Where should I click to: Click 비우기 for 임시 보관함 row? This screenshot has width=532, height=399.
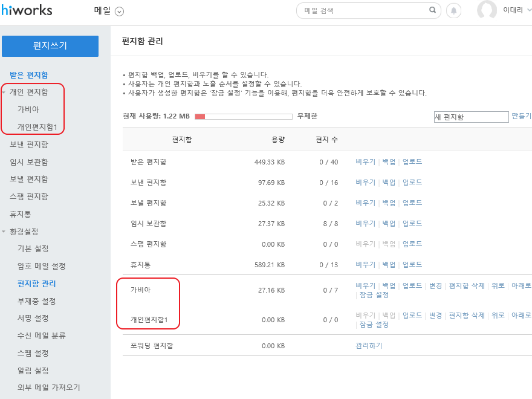[x=365, y=224]
